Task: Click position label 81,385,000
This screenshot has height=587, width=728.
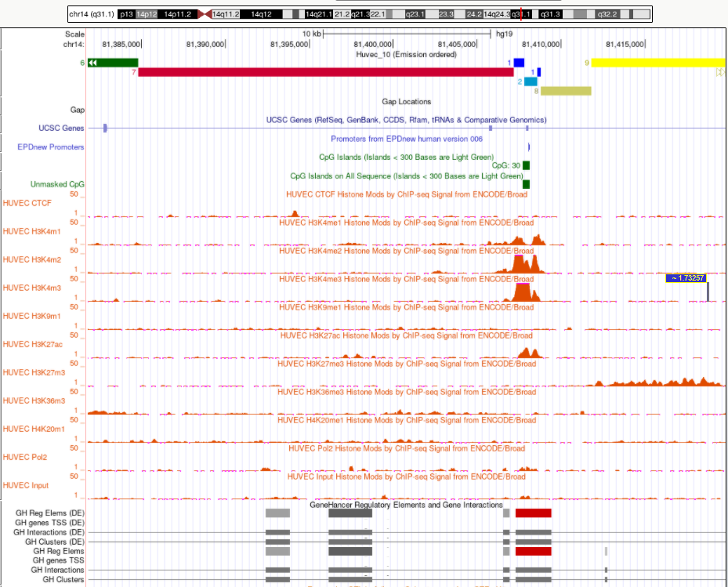Action: point(121,45)
